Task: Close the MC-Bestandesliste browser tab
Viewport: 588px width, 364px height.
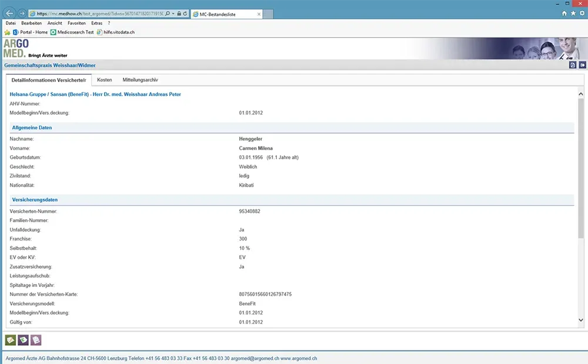Action: (x=259, y=14)
